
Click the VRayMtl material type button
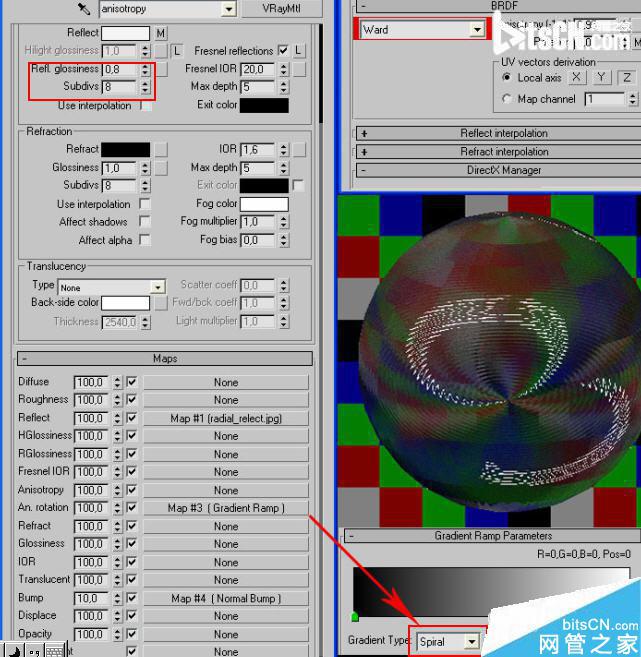tap(282, 8)
